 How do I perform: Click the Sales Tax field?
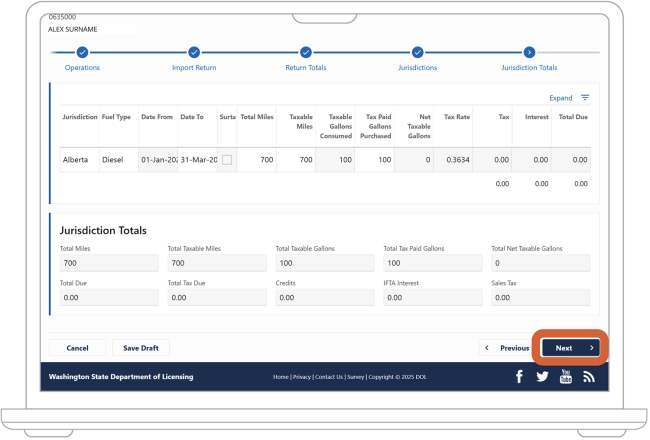pyautogui.click(x=541, y=297)
